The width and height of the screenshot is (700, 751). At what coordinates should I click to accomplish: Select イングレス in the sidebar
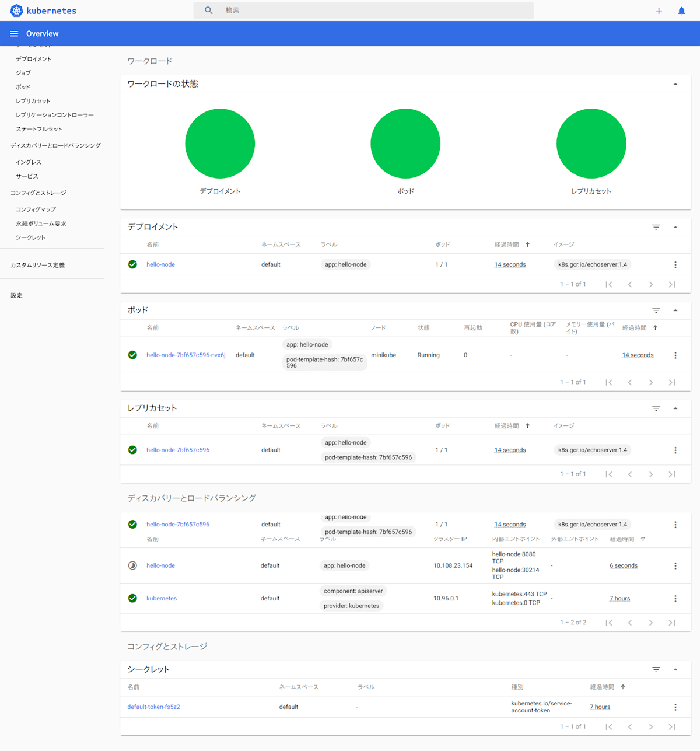[29, 162]
